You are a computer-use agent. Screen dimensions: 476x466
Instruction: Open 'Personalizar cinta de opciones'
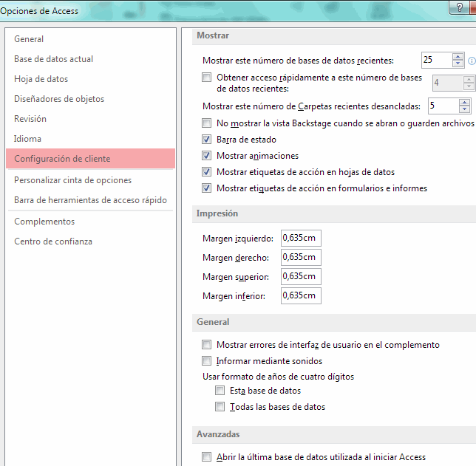[90, 180]
